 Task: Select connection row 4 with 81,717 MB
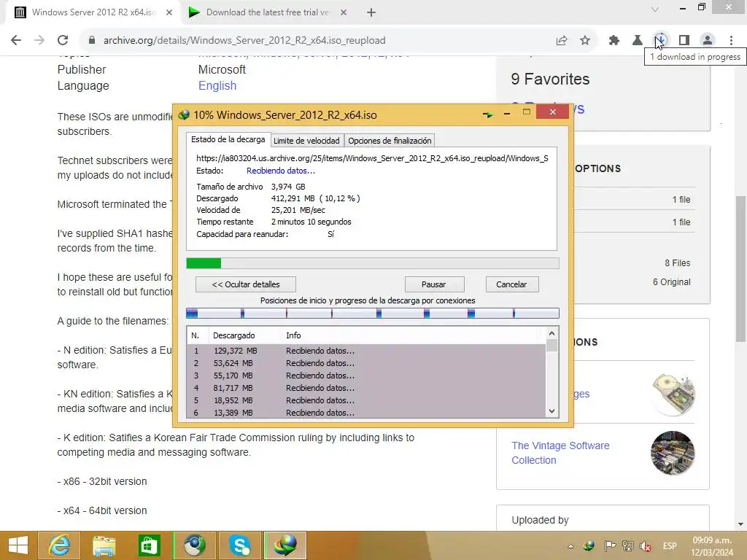click(x=366, y=388)
